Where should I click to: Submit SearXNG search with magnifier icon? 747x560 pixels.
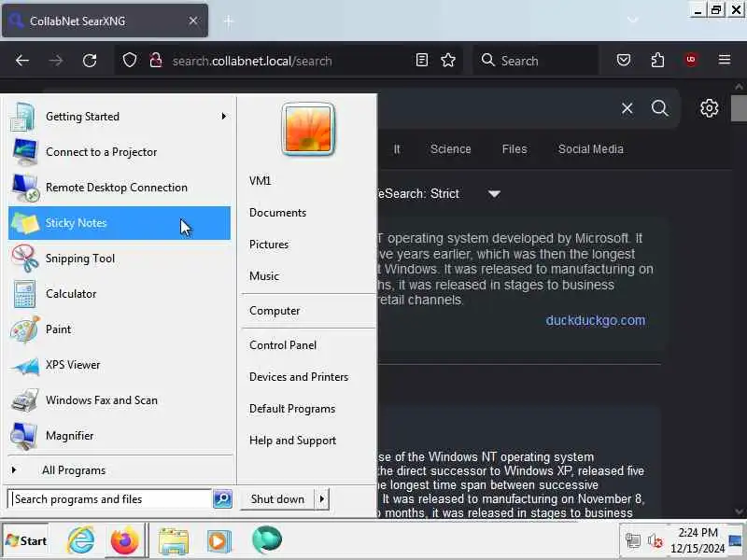pyautogui.click(x=660, y=108)
